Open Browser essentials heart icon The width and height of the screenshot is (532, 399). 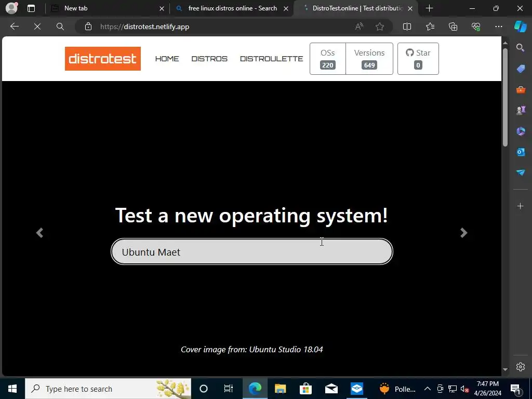coord(476,26)
